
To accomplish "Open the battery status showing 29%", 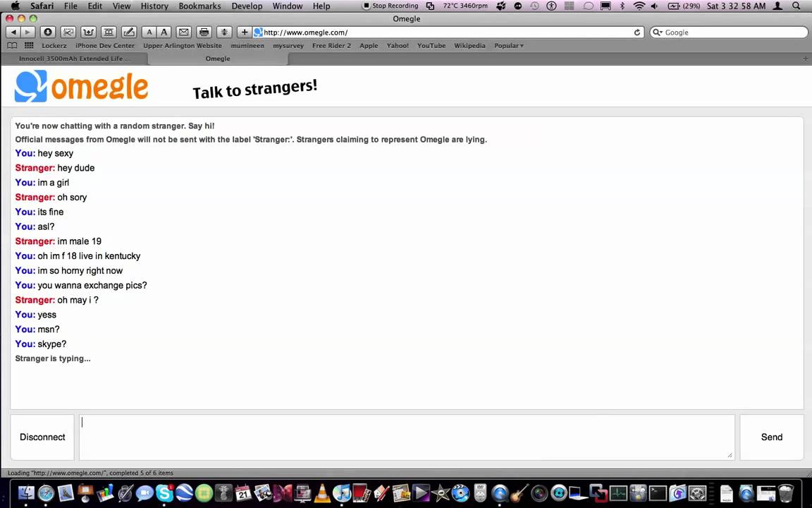I will click(684, 6).
